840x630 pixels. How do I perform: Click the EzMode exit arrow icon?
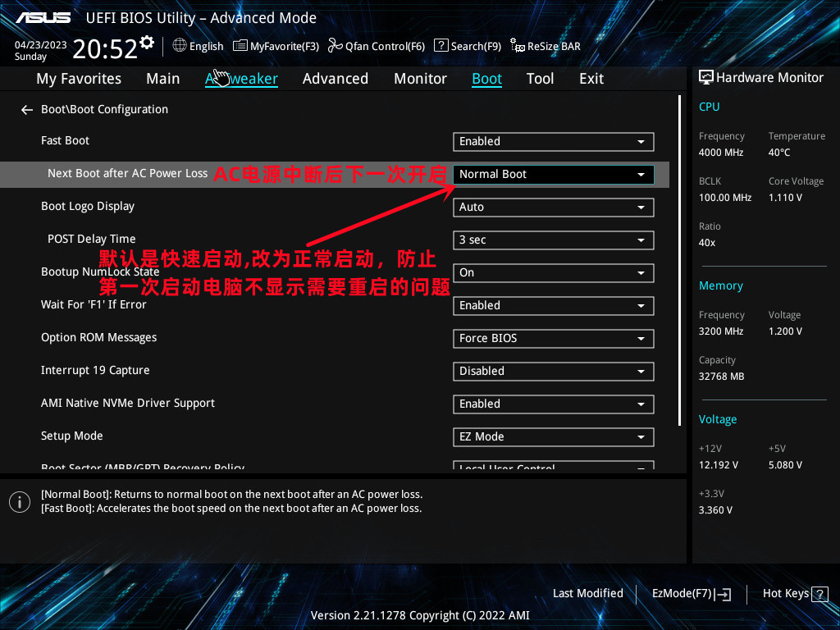point(723,594)
